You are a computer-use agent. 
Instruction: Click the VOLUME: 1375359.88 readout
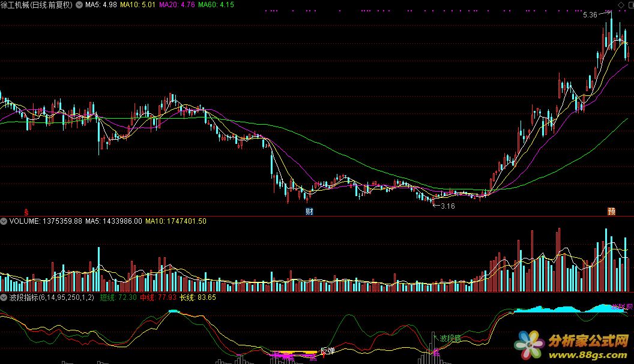click(x=46, y=221)
